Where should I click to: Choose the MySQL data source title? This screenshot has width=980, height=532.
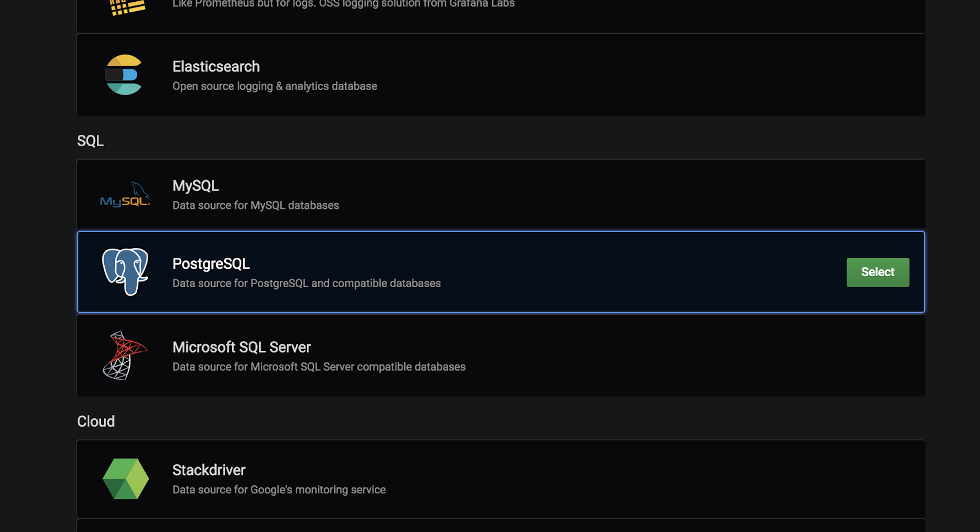195,185
